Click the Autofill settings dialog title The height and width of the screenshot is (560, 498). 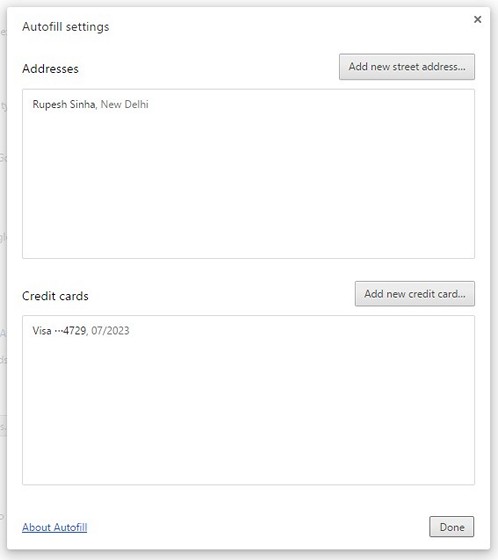coord(66,27)
